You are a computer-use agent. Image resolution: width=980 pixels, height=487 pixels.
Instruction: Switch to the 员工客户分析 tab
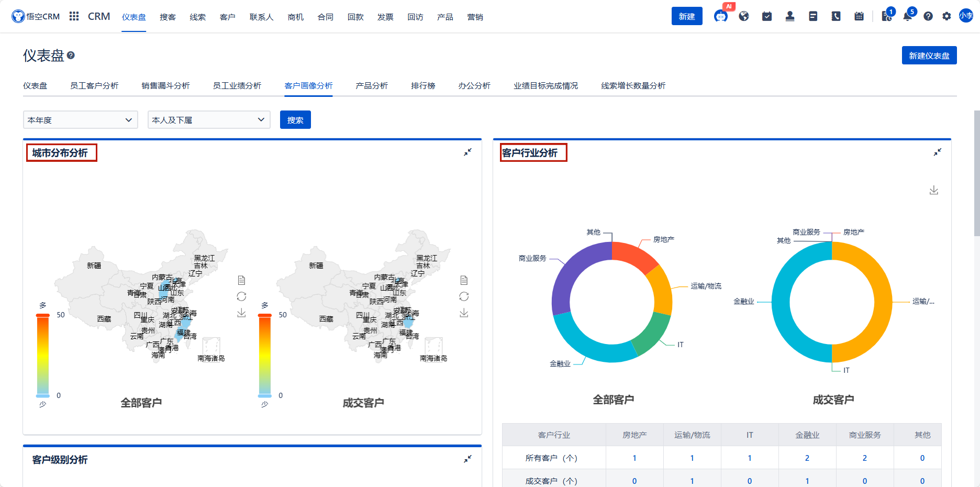94,85
